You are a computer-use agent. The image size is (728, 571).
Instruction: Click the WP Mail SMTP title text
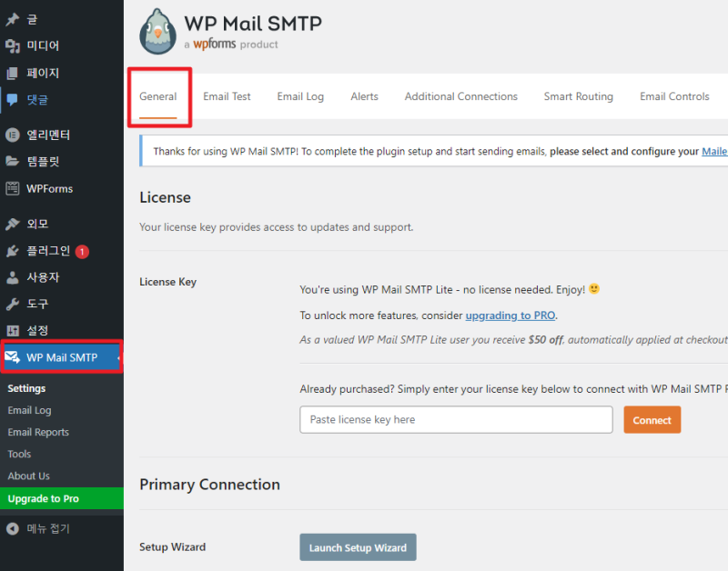tap(253, 24)
